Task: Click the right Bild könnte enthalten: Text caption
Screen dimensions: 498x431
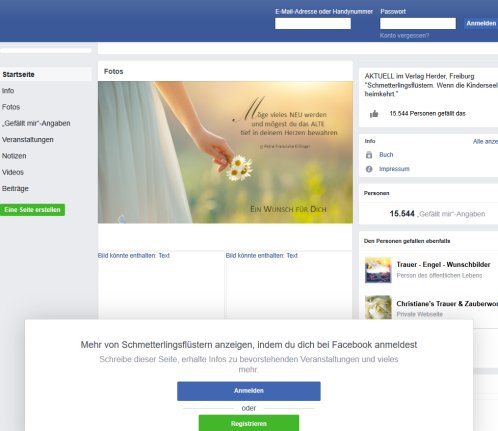Action: 262,256
